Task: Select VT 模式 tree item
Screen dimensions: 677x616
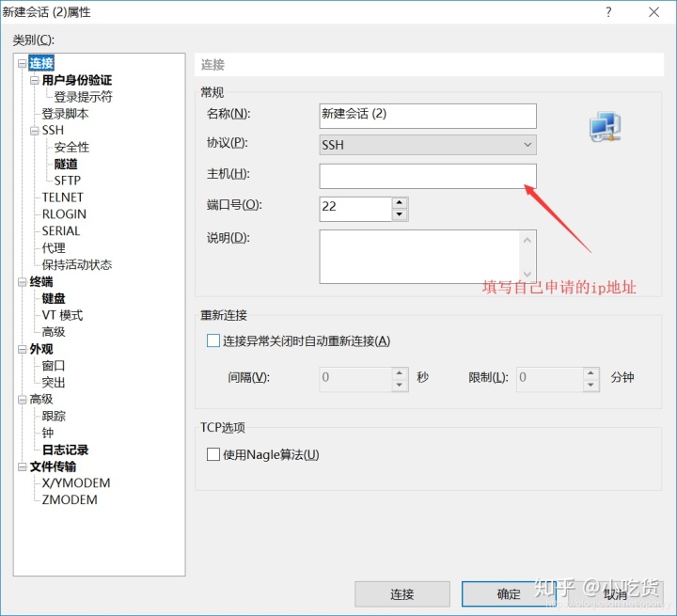Action: pos(62,315)
